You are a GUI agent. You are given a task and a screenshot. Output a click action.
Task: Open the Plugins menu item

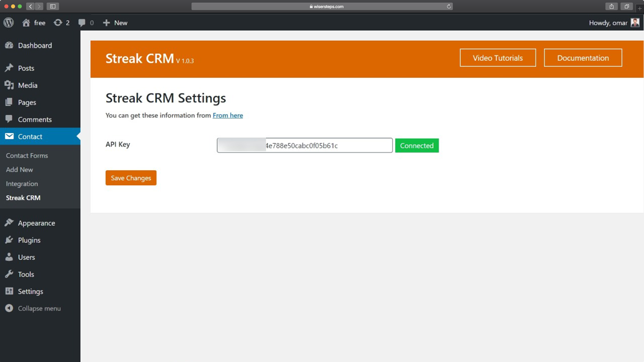point(40,240)
